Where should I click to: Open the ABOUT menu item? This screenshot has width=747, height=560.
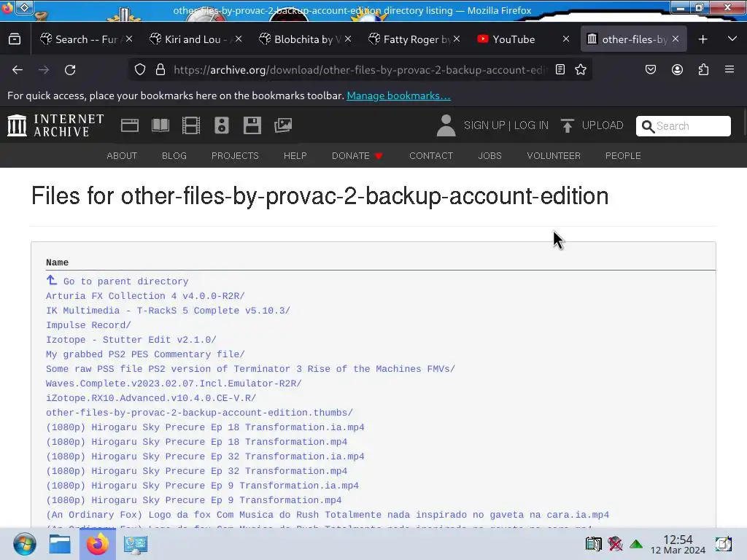(122, 156)
